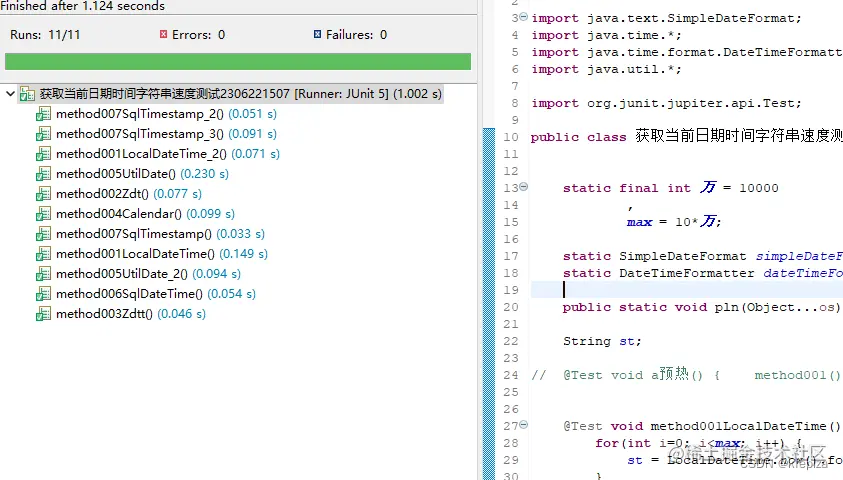
Task: Collapse the JUnit test suite root node
Action: (x=10, y=94)
